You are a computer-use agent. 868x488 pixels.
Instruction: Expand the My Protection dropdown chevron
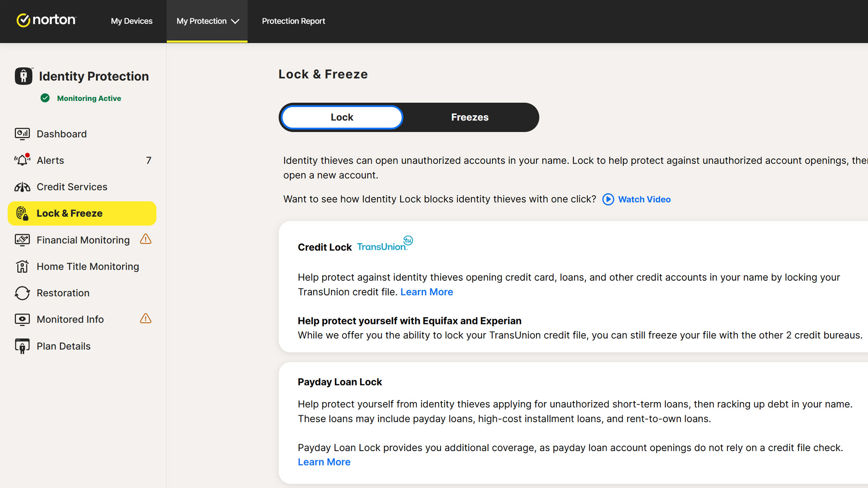(x=235, y=21)
